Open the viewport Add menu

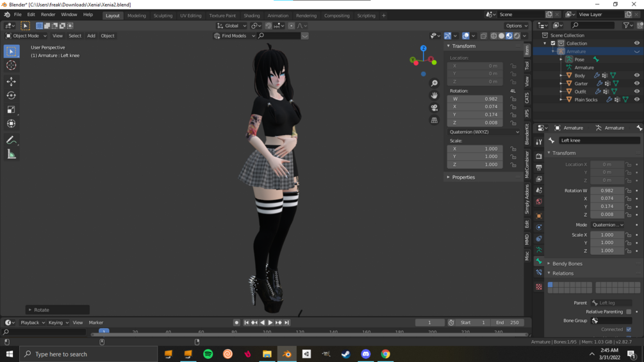(91, 36)
